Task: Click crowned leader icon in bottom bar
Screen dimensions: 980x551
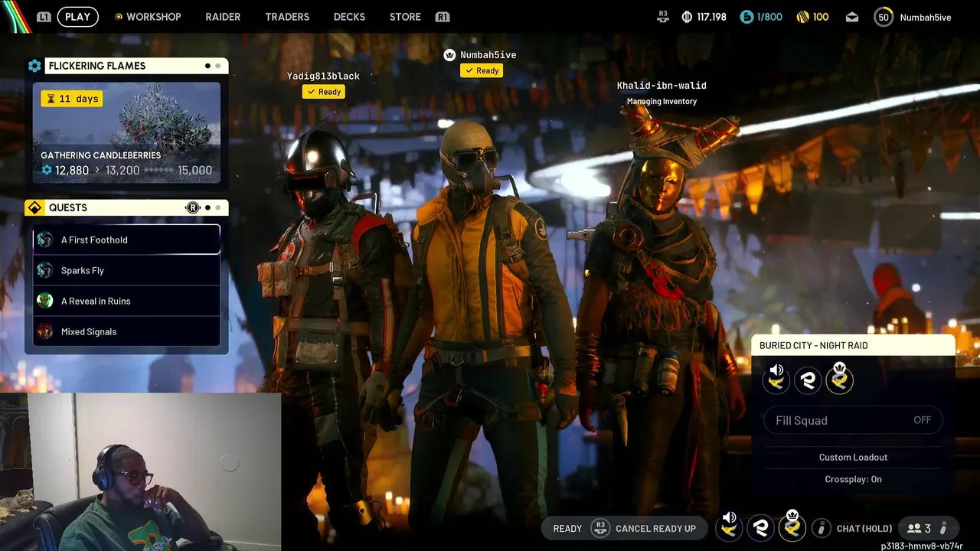Action: pyautogui.click(x=792, y=526)
